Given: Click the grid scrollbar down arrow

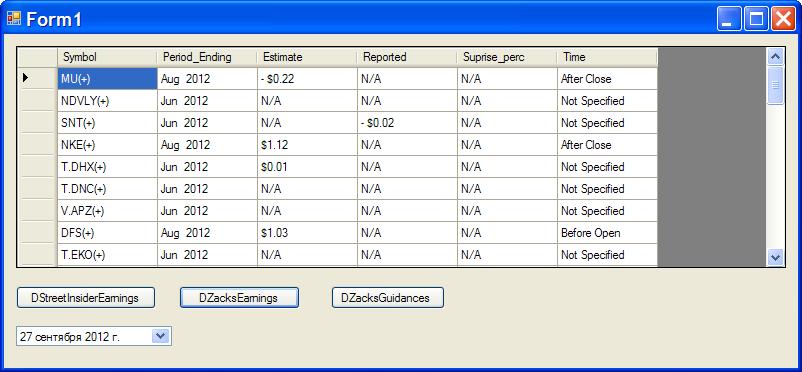Looking at the screenshot, I should [x=775, y=257].
